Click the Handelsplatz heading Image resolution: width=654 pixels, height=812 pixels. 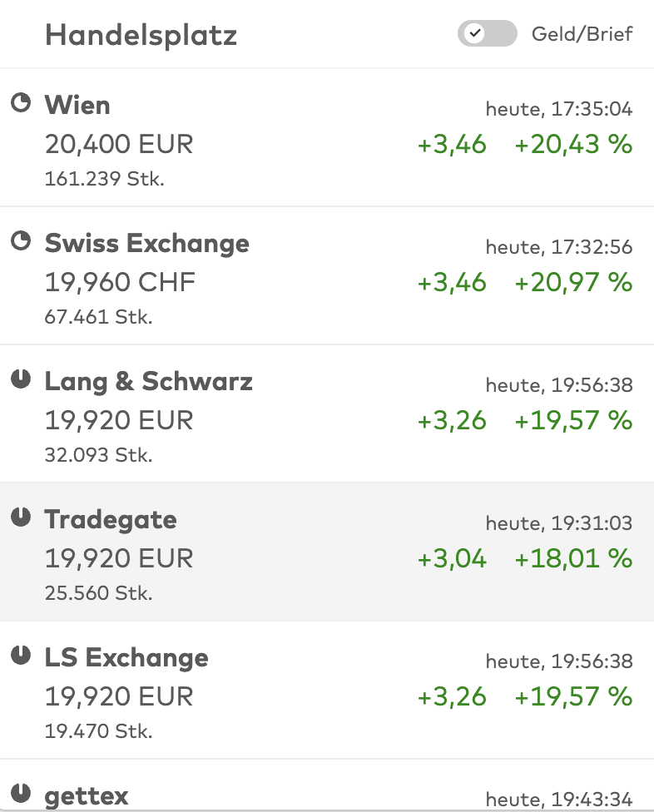click(x=141, y=36)
